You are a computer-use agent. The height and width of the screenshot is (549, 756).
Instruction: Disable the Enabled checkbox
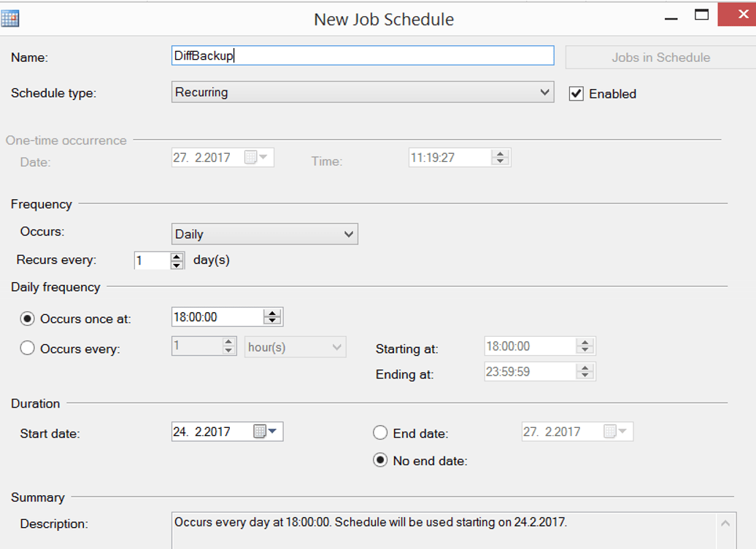coord(576,93)
